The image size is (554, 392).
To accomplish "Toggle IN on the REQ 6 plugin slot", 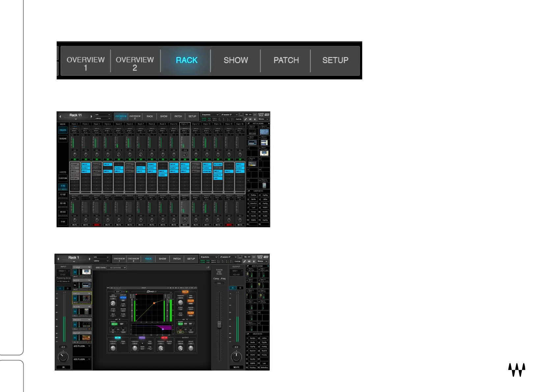I will click(x=75, y=285).
